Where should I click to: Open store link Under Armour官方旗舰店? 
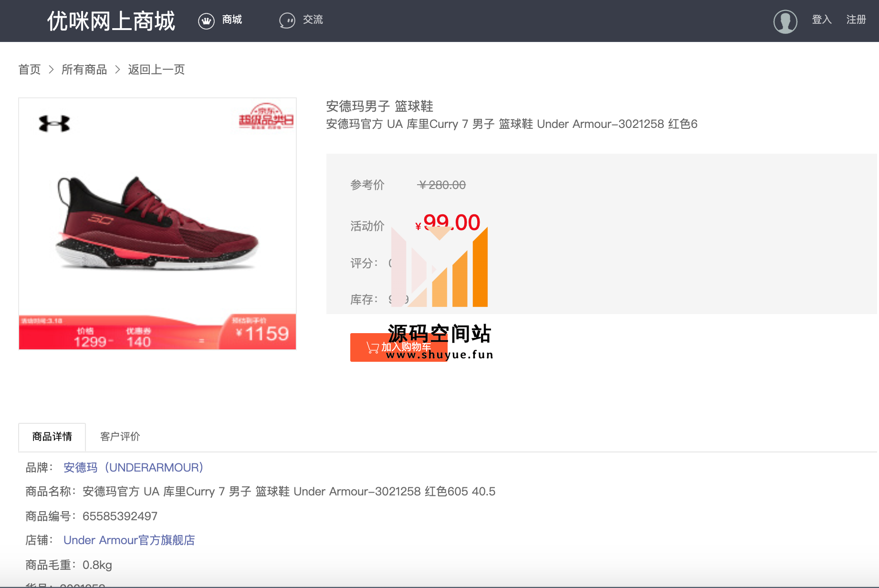pos(129,540)
